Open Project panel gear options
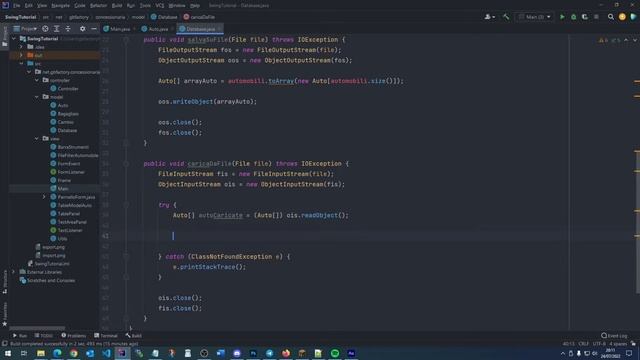Screen dimensions: 640x360 coord(82,29)
